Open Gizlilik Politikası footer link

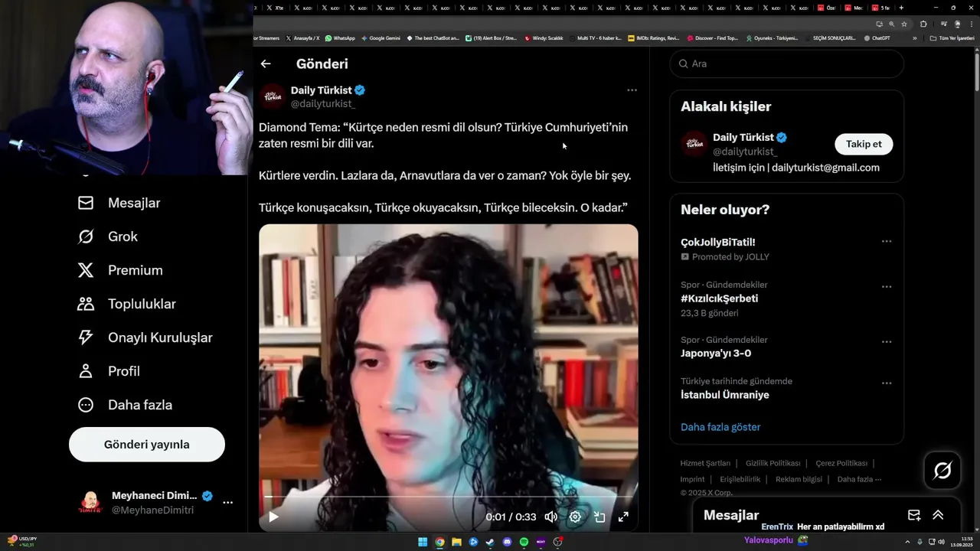tap(773, 463)
